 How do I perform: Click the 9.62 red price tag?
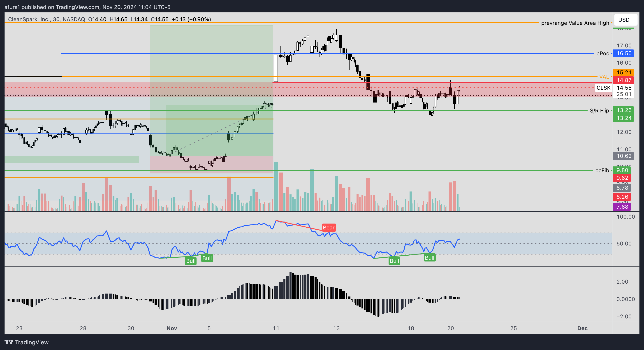[x=622, y=178]
